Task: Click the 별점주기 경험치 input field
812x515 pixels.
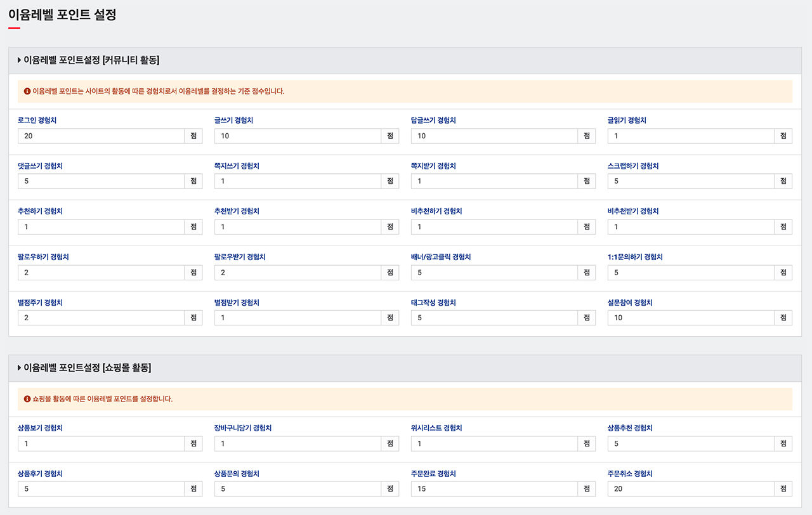Action: pyautogui.click(x=101, y=318)
